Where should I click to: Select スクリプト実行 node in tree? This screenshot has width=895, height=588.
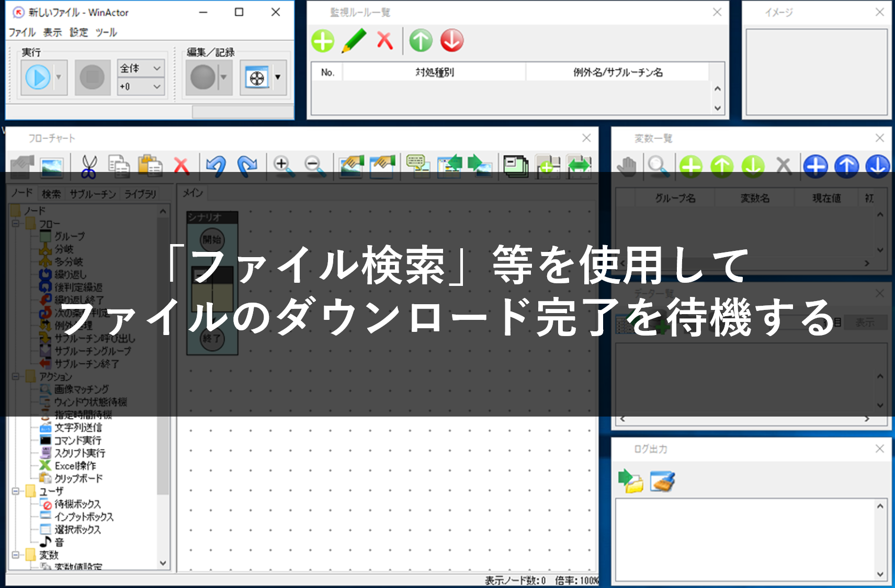pyautogui.click(x=80, y=453)
